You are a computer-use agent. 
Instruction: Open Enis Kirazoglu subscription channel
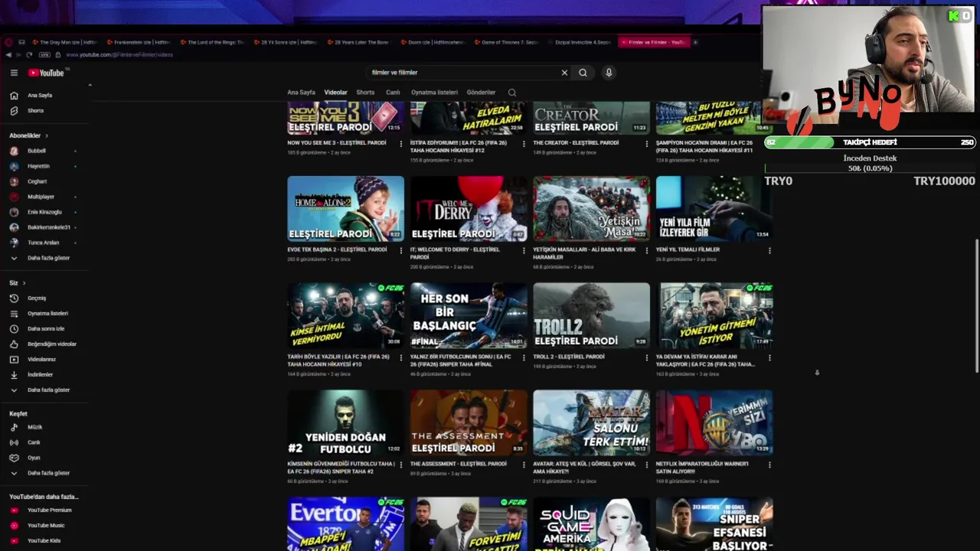[43, 213]
